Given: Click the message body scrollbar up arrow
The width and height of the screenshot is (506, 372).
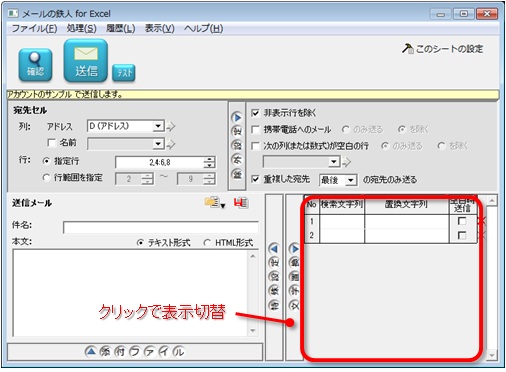Looking at the screenshot, I should [253, 256].
